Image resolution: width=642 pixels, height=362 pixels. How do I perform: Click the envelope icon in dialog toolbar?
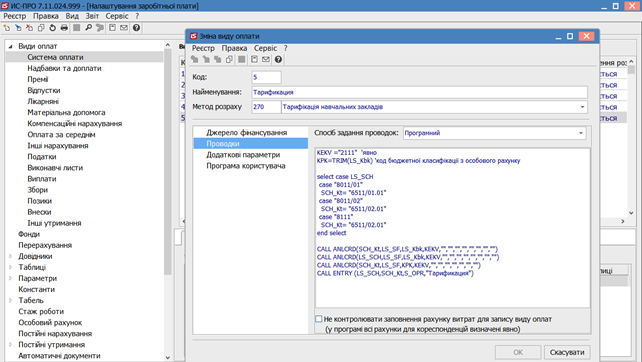pyautogui.click(x=266, y=60)
